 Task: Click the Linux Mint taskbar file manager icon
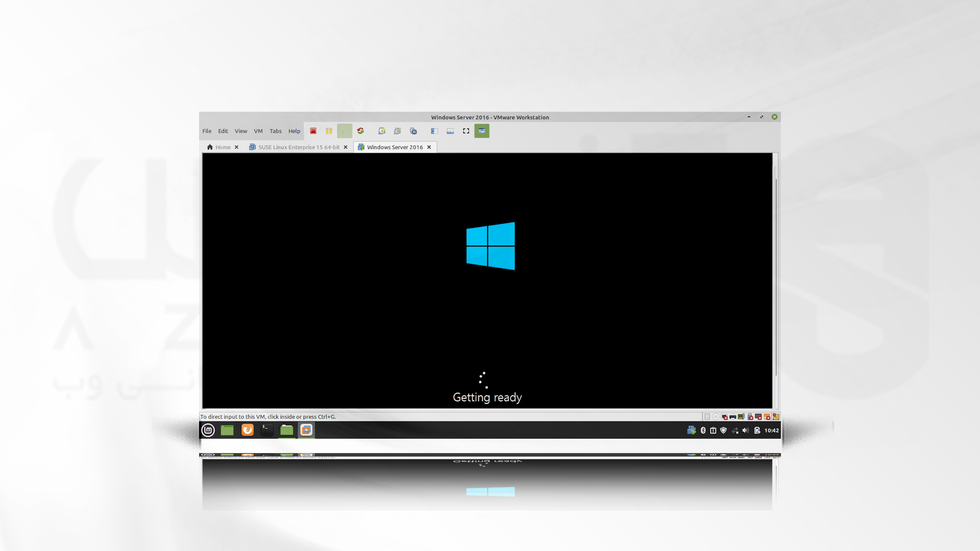click(x=286, y=430)
